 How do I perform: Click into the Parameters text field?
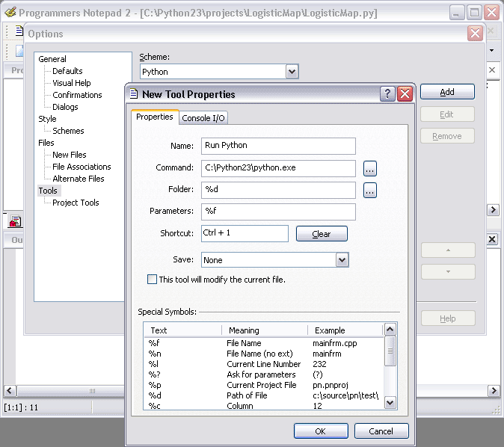tap(278, 212)
